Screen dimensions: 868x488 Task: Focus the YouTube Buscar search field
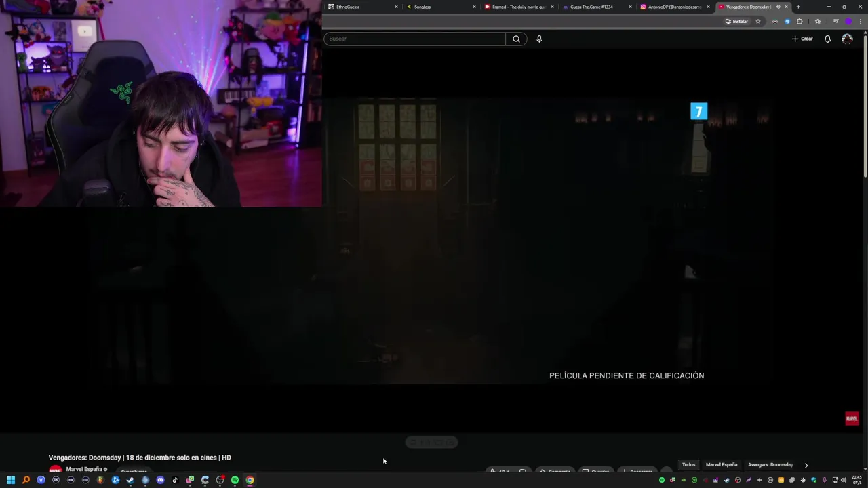click(x=415, y=39)
